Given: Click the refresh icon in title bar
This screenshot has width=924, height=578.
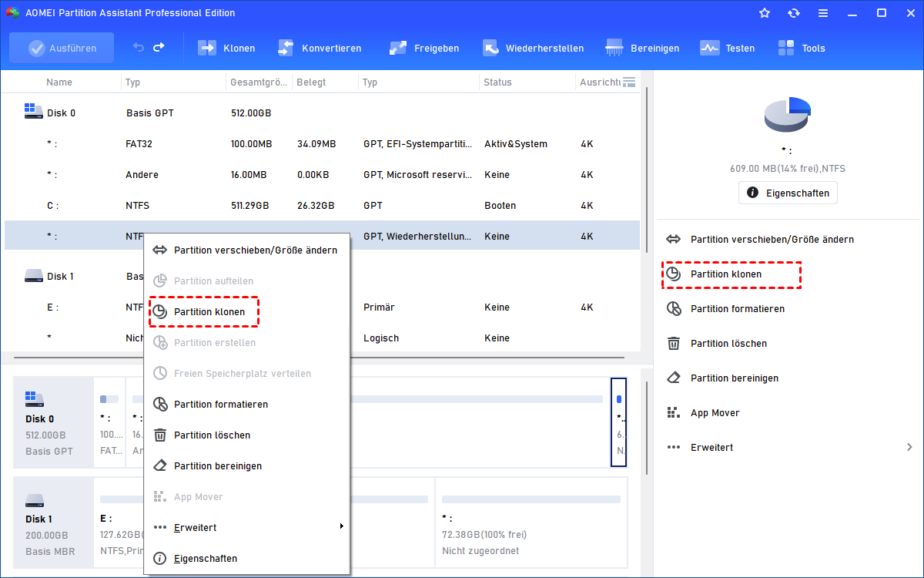Looking at the screenshot, I should [x=794, y=13].
